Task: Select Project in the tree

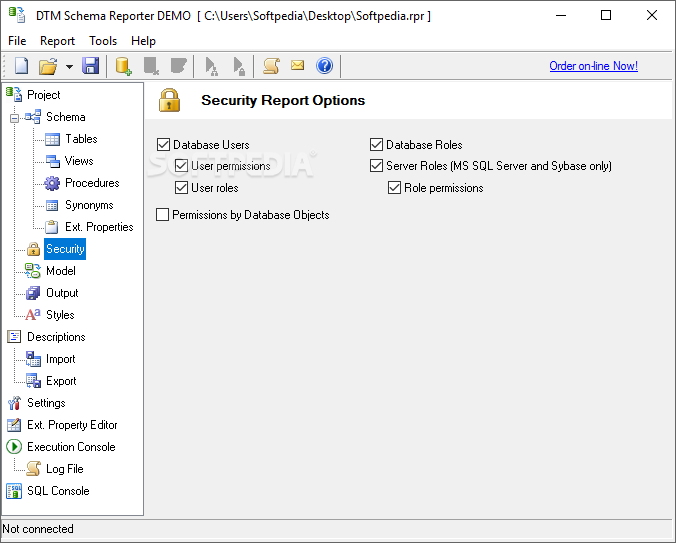Action: point(44,95)
